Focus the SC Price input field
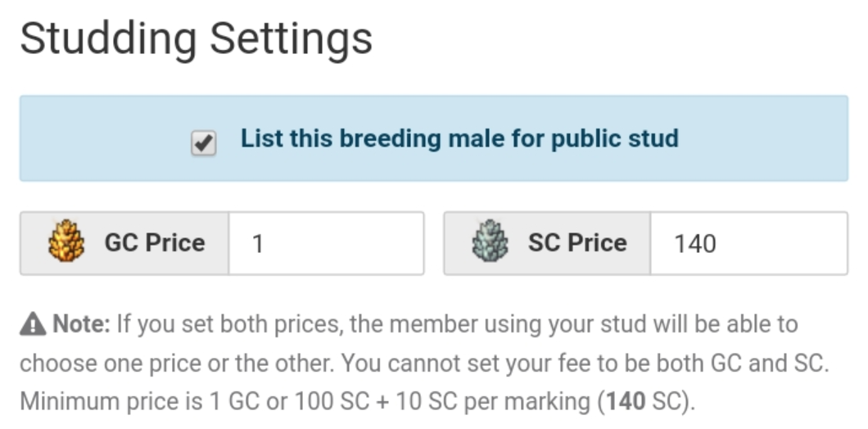868x429 pixels. click(748, 243)
